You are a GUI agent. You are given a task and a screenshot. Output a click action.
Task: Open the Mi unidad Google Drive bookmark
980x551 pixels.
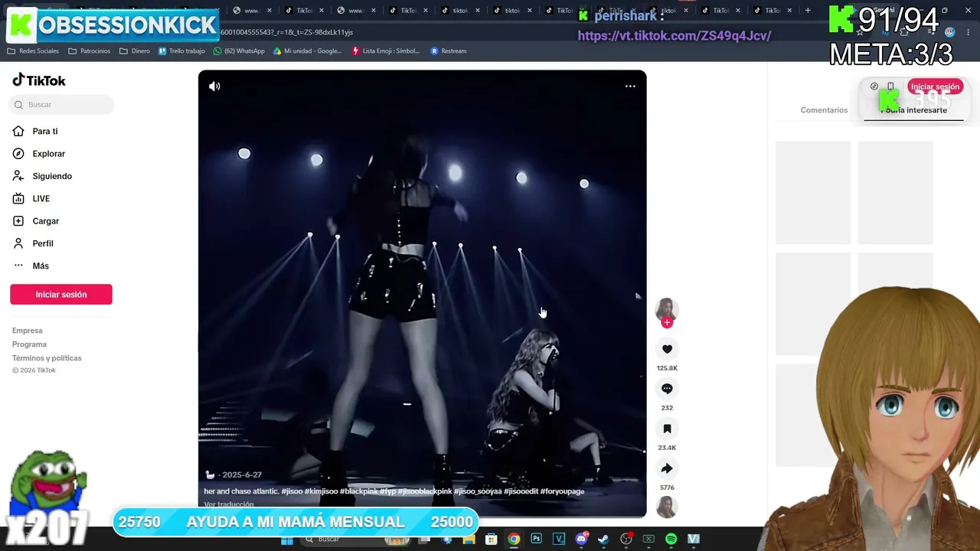pyautogui.click(x=308, y=51)
